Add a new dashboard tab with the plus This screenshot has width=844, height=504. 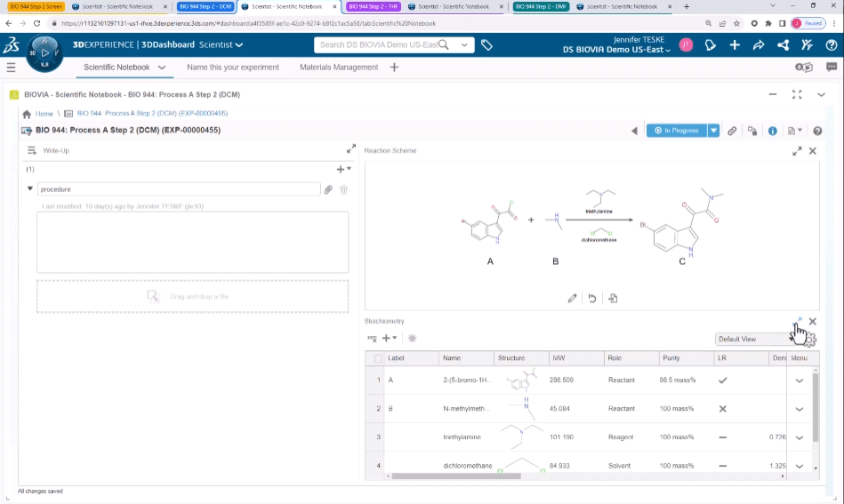[x=394, y=68]
